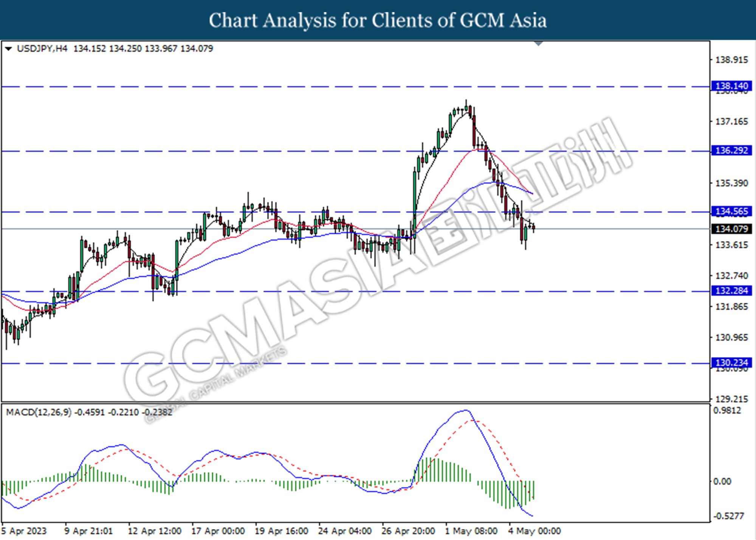756x540 pixels.
Task: Select the 132.284 price level label
Action: pyautogui.click(x=731, y=290)
